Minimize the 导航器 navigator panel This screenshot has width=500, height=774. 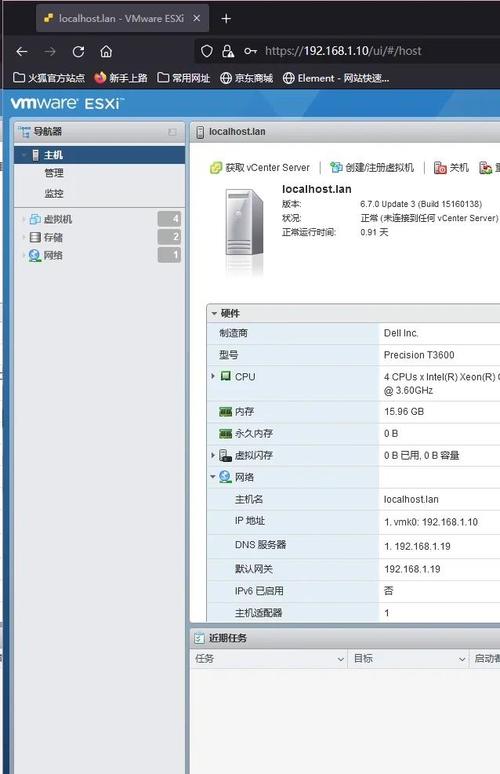(x=172, y=132)
